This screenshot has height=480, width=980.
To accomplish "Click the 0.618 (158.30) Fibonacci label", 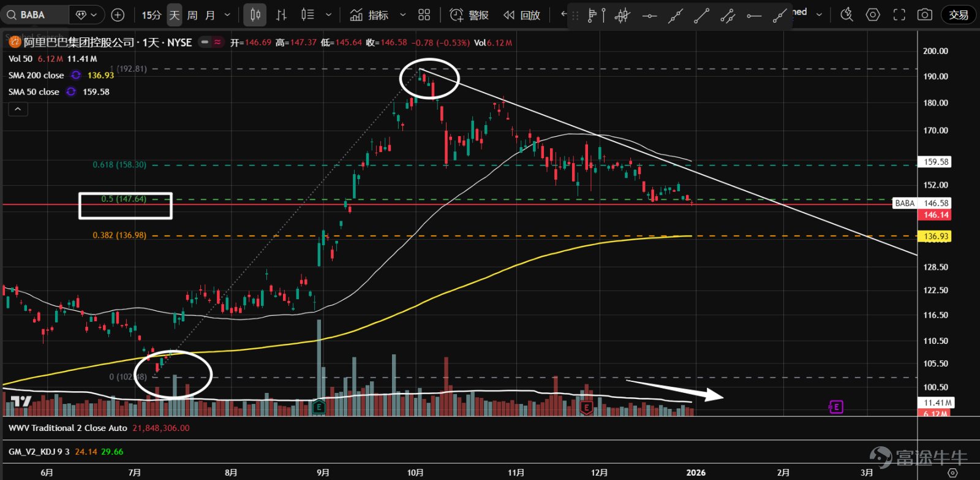I will point(119,165).
